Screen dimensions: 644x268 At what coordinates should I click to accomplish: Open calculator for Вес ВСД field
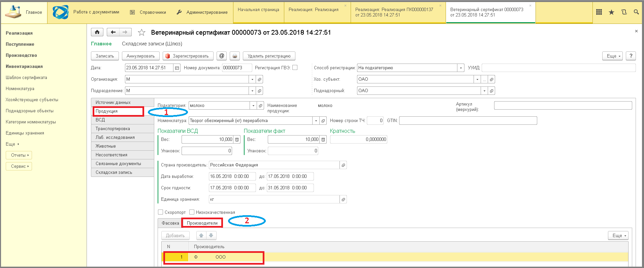(237, 140)
